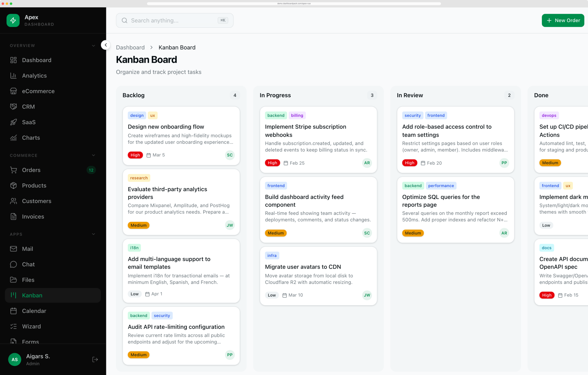Click JW avatar on analytics providers card

(x=230, y=225)
